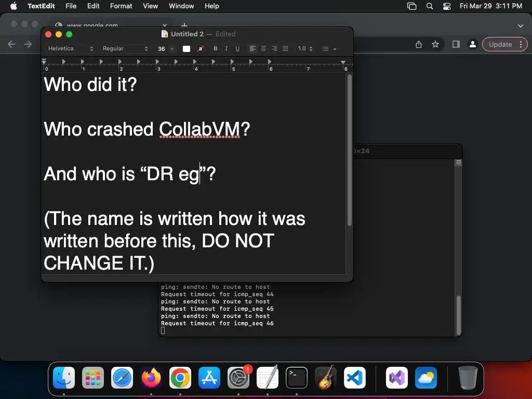Screen dimensions: 532x399
Task: Open Control Center in menu bar
Action: (x=447, y=6)
